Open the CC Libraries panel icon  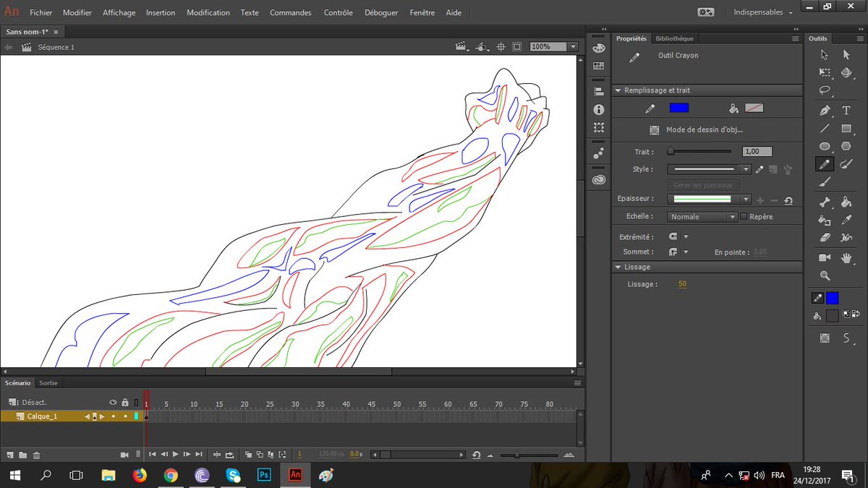tap(598, 180)
